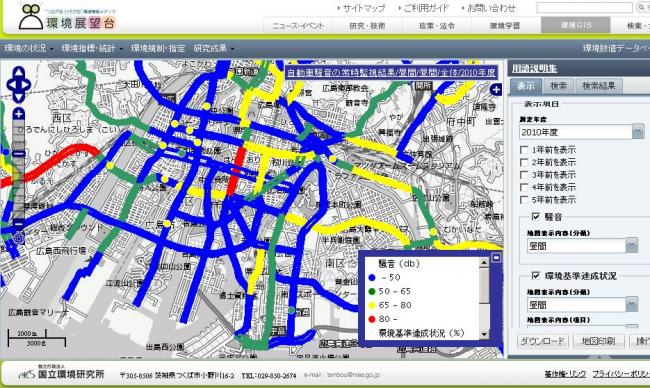Open the 政策・法令 navigation tab
Screen dimensions: 650x388
[437, 26]
